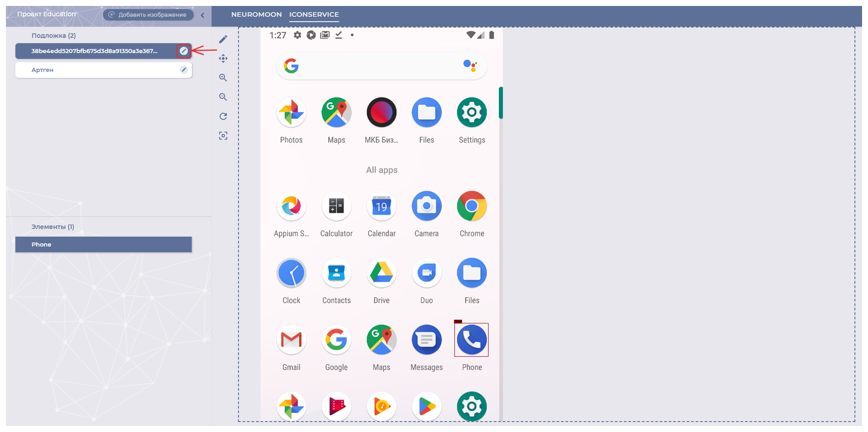Image resolution: width=868 pixels, height=432 pixels.
Task: Click the fit-to-screen focus tool
Action: (x=223, y=135)
